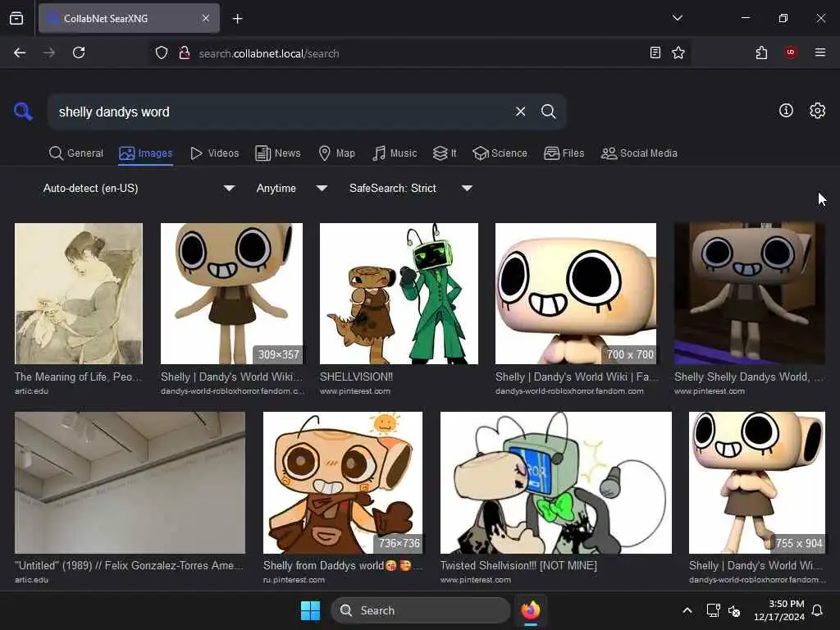
Task: Select the It category tab
Action: tap(445, 153)
